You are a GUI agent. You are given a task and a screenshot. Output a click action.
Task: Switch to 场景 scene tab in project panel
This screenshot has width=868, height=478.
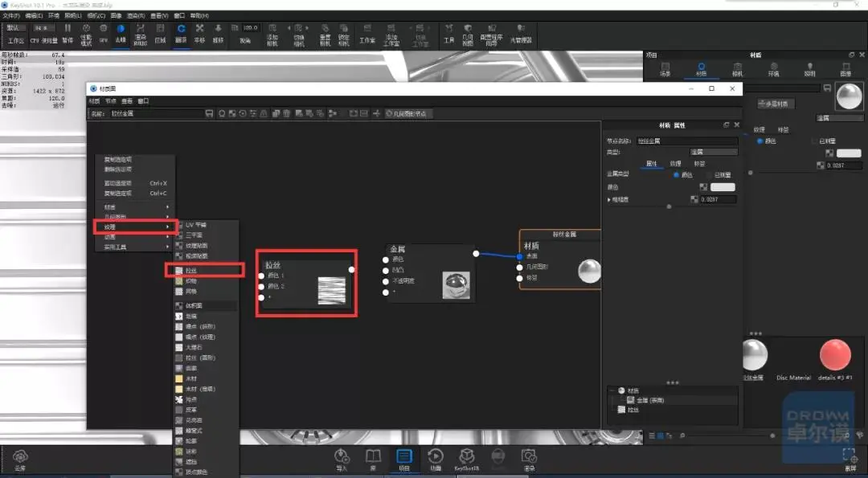(665, 69)
